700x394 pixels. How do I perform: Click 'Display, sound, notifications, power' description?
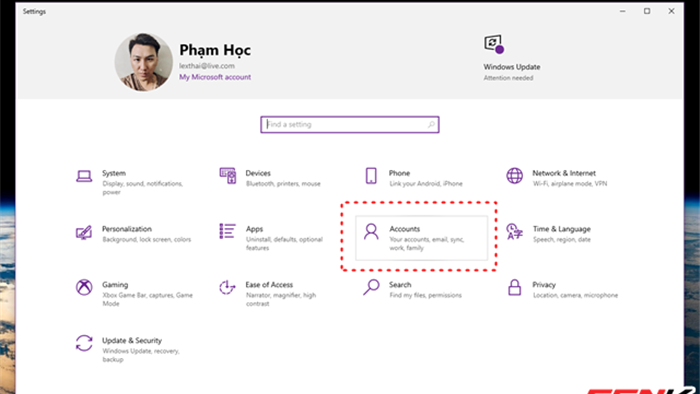point(142,188)
